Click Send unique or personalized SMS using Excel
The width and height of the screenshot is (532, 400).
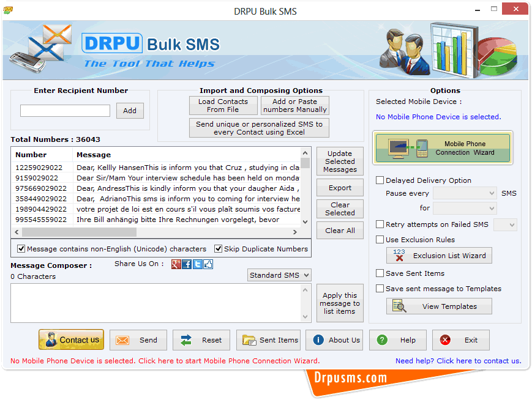click(259, 128)
